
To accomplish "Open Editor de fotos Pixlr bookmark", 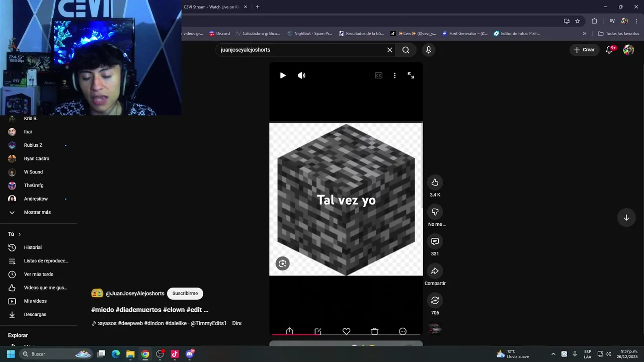I will pos(517,34).
